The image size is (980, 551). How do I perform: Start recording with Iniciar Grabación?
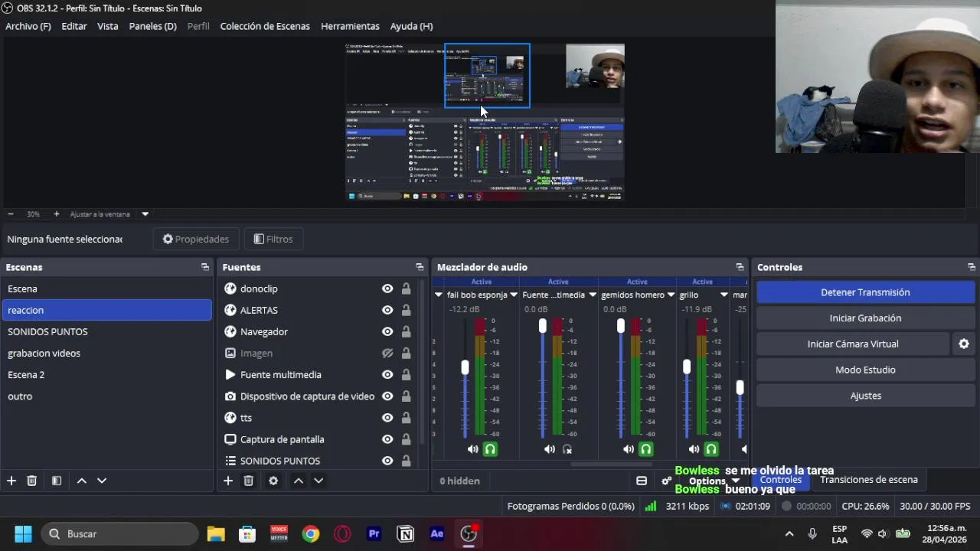[x=865, y=318]
